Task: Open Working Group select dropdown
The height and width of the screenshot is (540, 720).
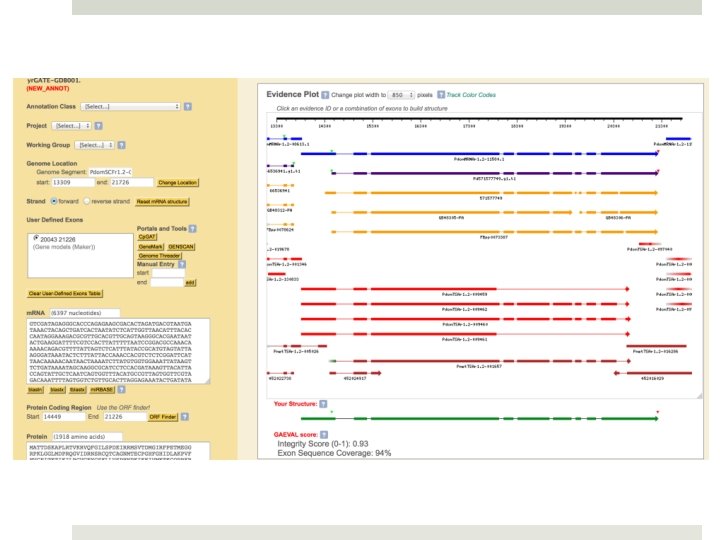Action: coord(95,145)
